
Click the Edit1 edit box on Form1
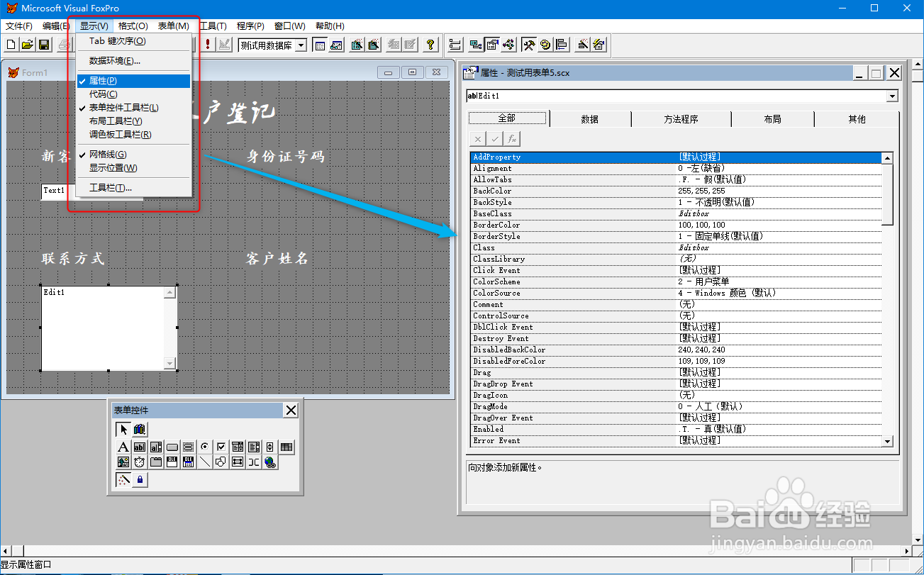[108, 328]
